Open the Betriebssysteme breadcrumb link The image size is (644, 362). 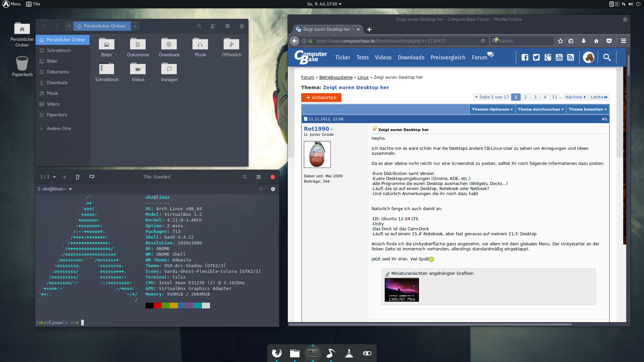[336, 77]
